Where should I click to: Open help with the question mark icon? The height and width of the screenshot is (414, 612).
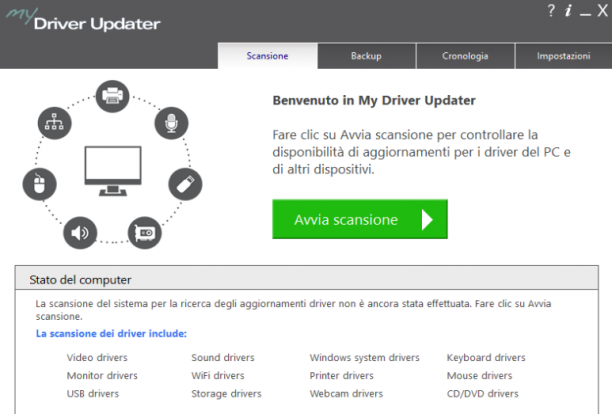click(x=551, y=10)
